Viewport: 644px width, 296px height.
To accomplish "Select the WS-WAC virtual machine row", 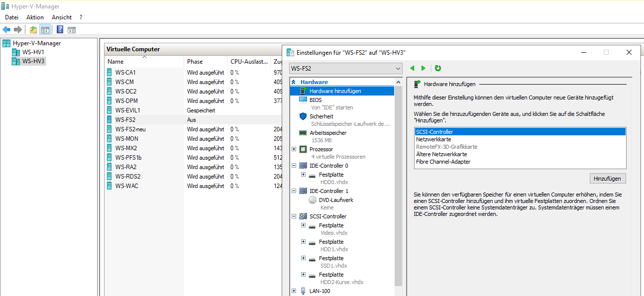I will click(x=194, y=186).
